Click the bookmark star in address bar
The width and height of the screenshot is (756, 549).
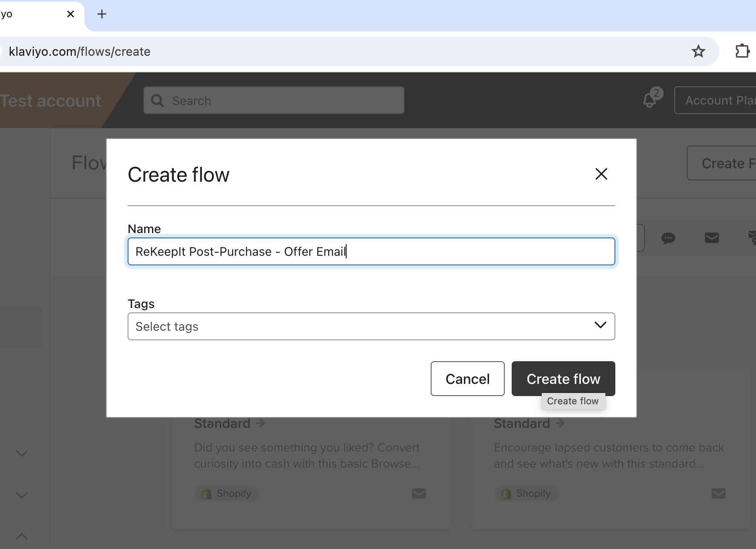[699, 51]
